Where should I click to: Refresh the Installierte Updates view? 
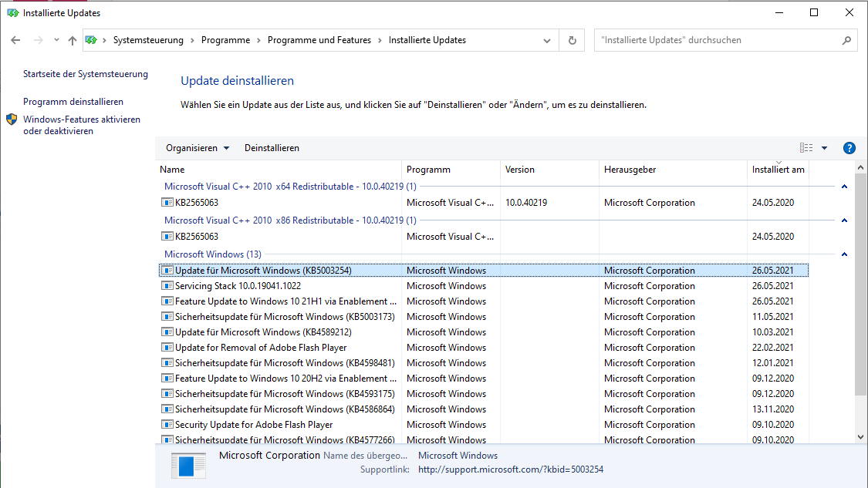pyautogui.click(x=572, y=40)
